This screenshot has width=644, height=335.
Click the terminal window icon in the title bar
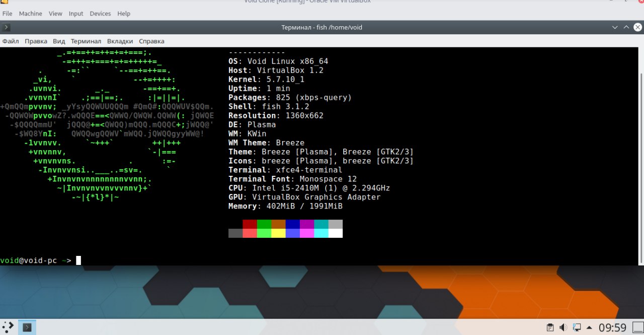point(7,27)
